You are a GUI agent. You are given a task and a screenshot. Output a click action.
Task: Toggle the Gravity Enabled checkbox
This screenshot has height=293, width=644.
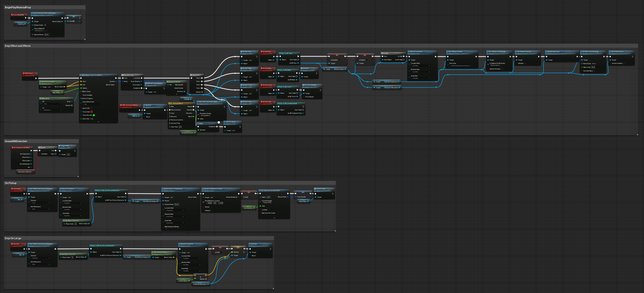click(624, 63)
